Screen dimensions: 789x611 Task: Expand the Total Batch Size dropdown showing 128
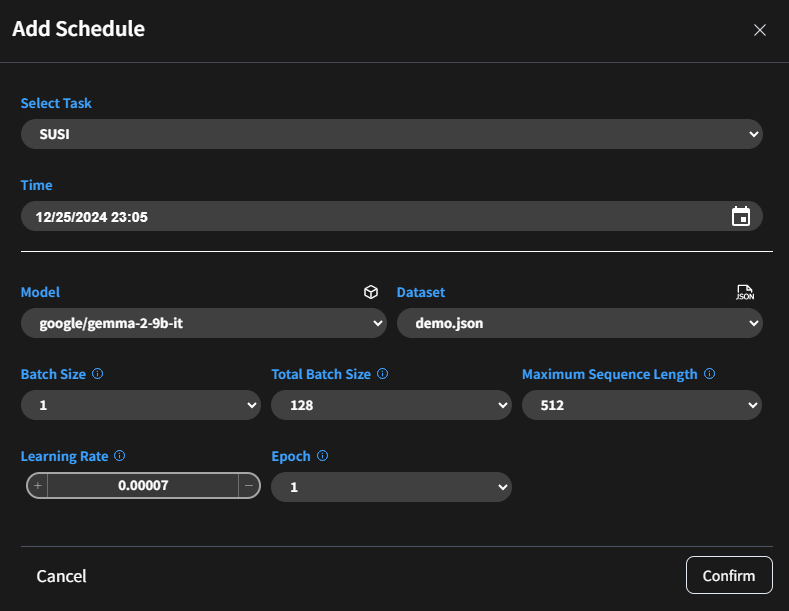tap(391, 405)
